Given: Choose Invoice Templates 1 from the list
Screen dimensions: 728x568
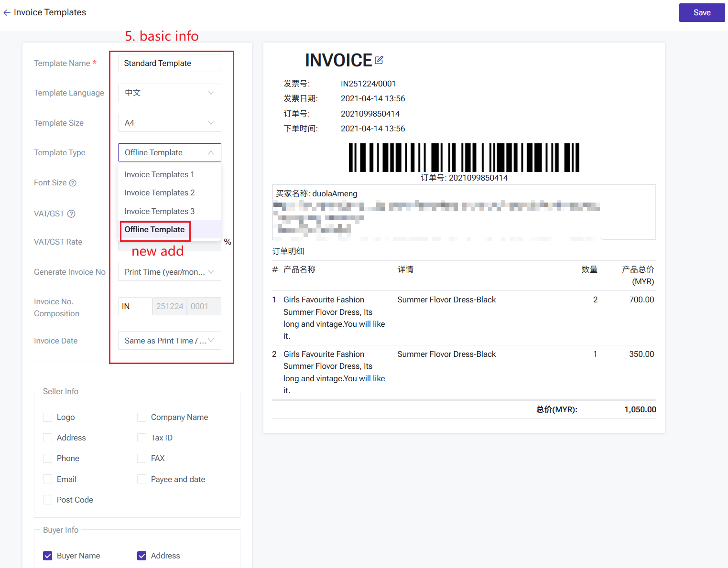Looking at the screenshot, I should pyautogui.click(x=159, y=174).
